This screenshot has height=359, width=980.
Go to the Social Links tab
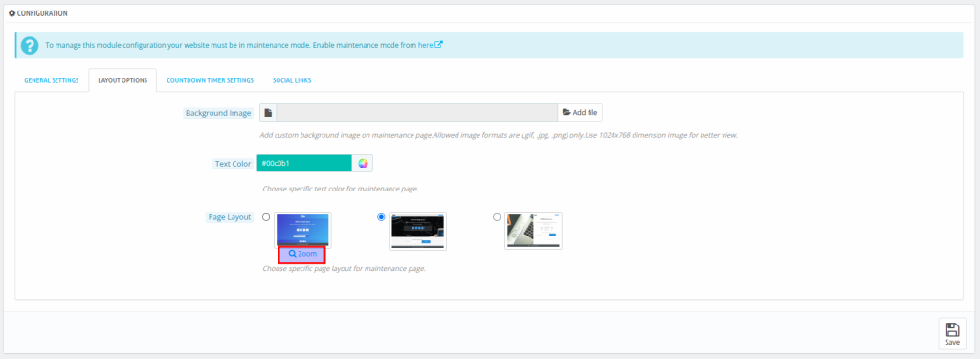[x=292, y=80]
